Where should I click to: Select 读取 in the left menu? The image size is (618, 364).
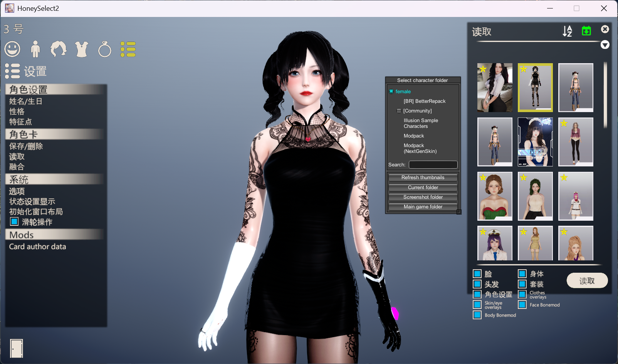[17, 157]
